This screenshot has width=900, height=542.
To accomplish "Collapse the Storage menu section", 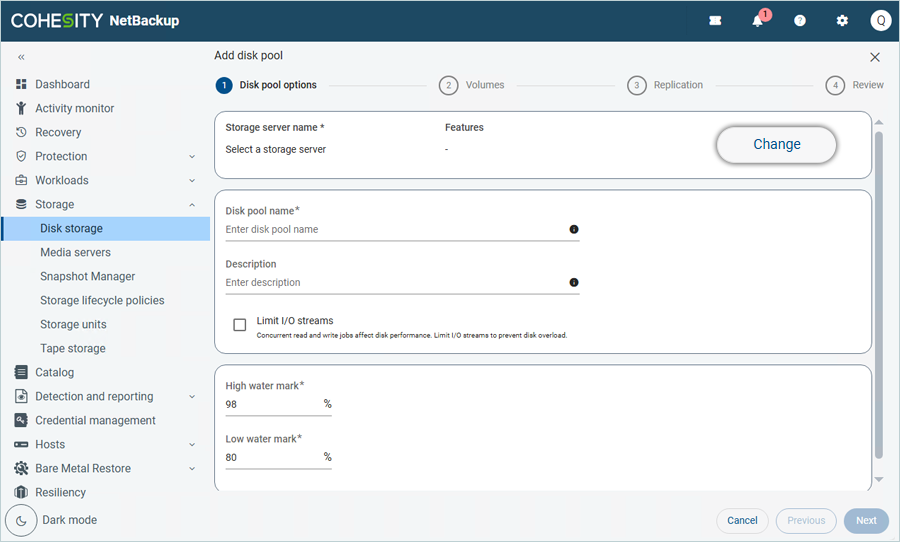I will (192, 205).
